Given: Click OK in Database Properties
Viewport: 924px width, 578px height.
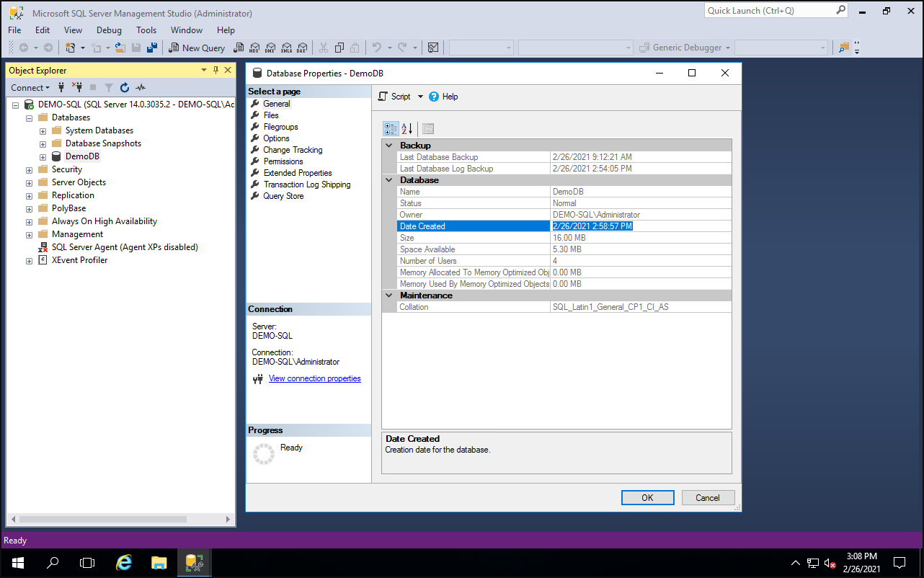Looking at the screenshot, I should (x=647, y=497).
